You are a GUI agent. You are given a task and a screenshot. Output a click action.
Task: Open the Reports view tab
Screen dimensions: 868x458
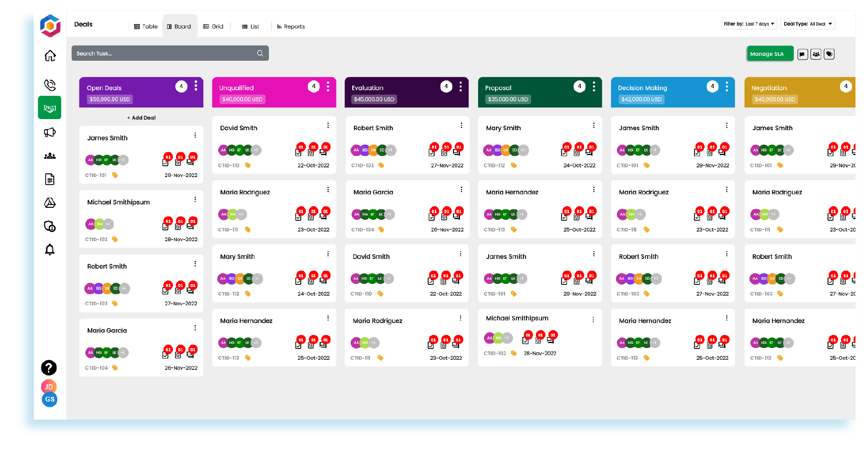291,27
